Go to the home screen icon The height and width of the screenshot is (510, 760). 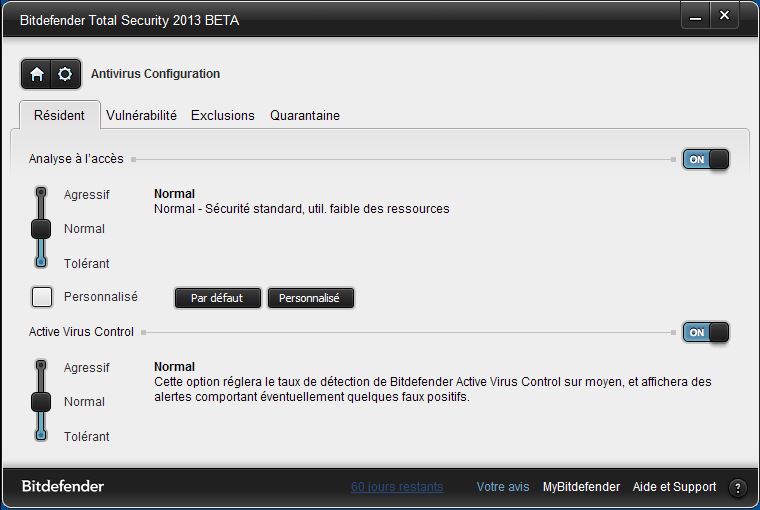(36, 74)
